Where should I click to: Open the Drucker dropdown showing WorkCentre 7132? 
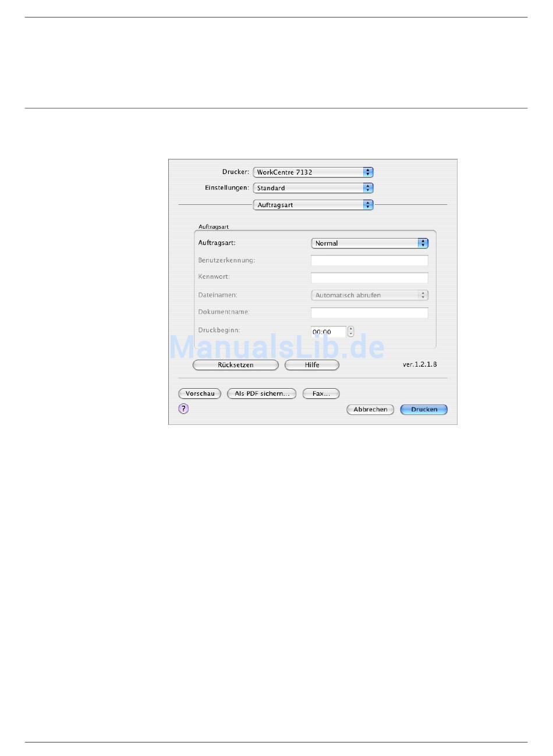[x=313, y=172]
